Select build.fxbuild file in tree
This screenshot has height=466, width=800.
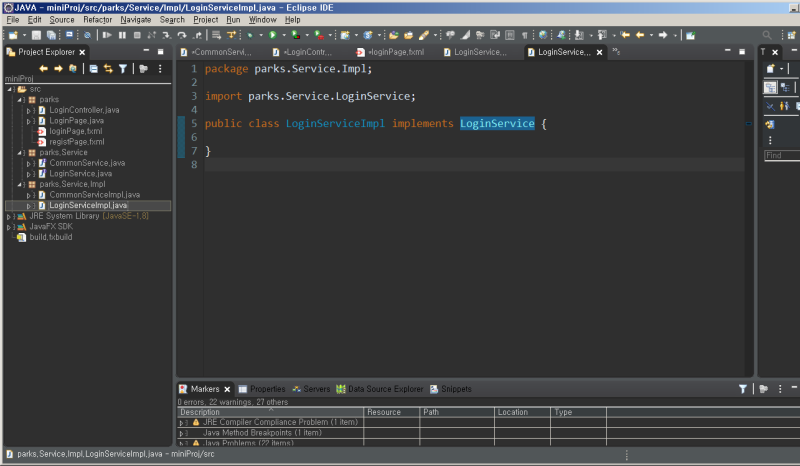pos(51,237)
